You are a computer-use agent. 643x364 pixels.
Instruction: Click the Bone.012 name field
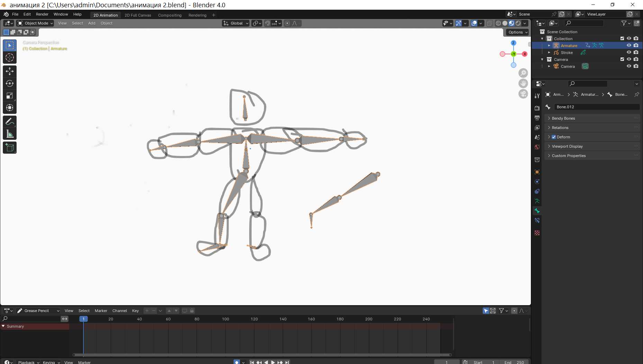click(x=596, y=107)
